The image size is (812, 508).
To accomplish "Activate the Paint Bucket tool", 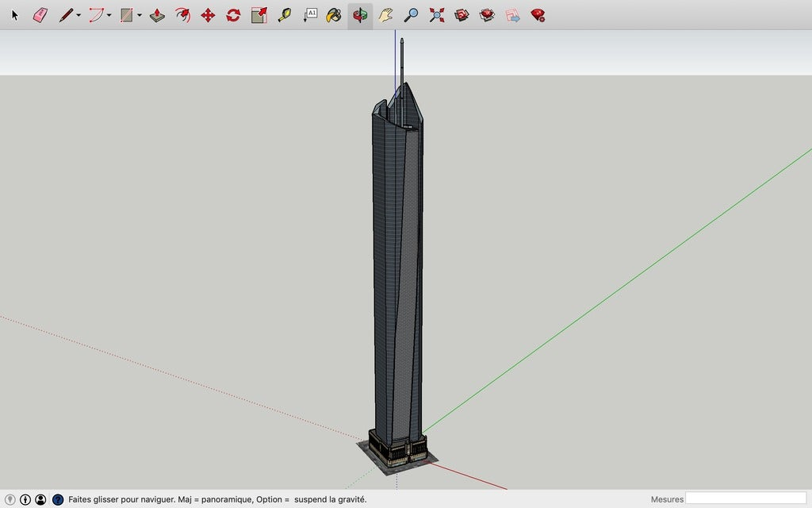I will 334,15.
